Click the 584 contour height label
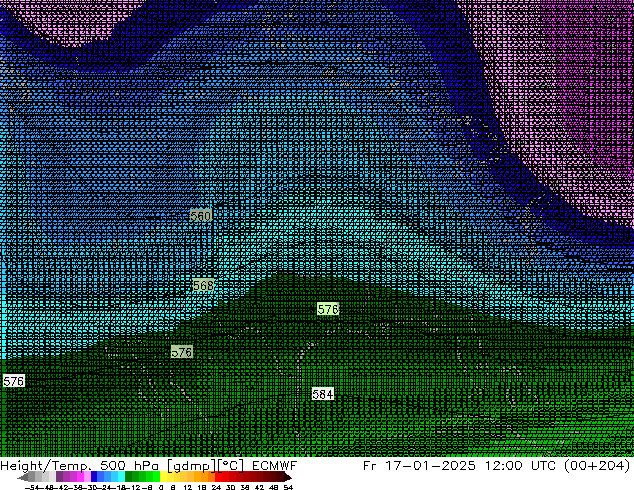 coord(323,394)
